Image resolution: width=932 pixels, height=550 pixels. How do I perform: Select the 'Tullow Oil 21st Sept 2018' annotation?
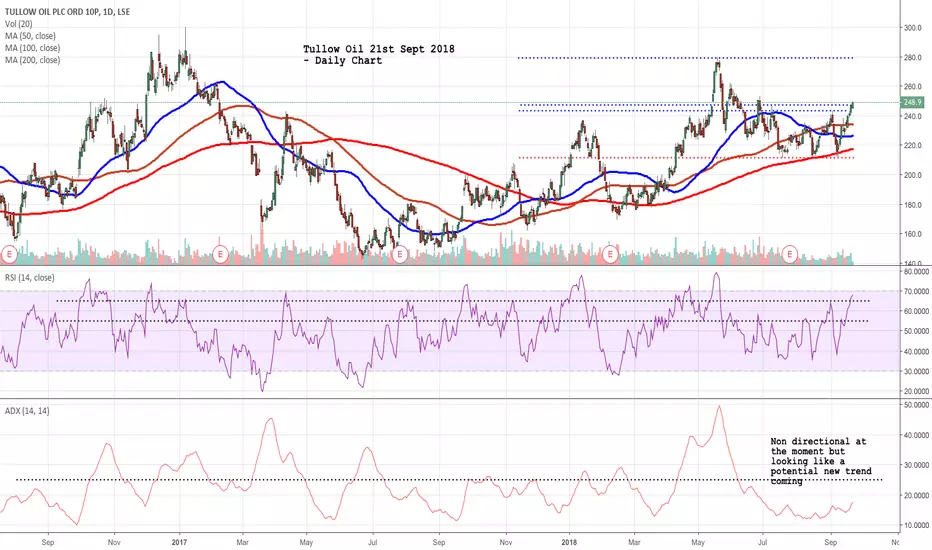pyautogui.click(x=379, y=55)
